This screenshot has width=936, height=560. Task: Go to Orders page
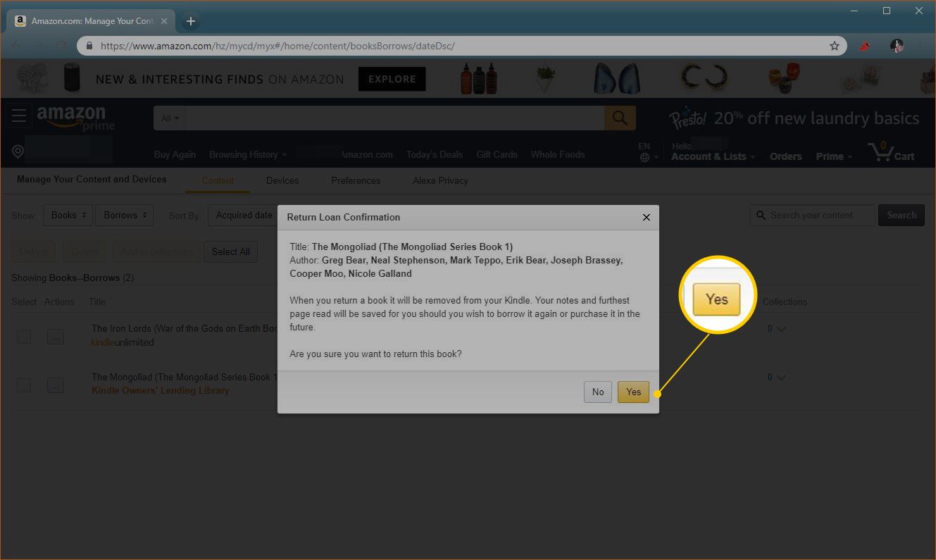[x=786, y=156]
